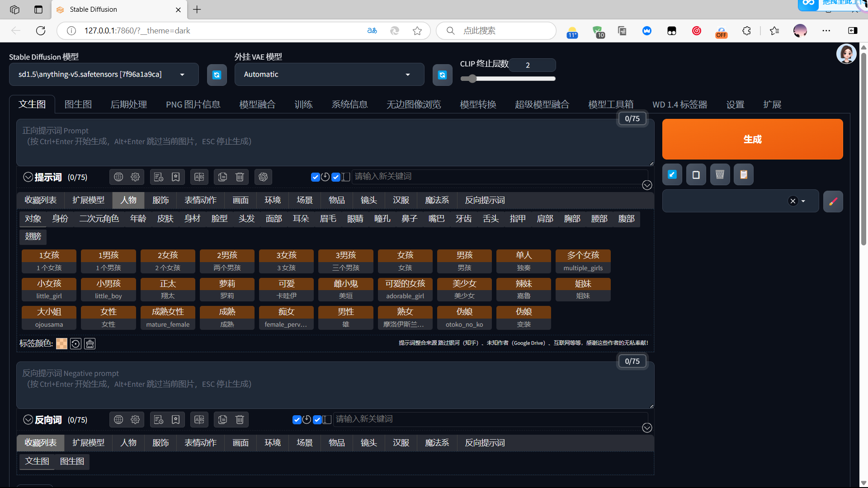Click the translate icon in prompt toolbar
This screenshot has height=488, width=868.
pyautogui.click(x=199, y=177)
